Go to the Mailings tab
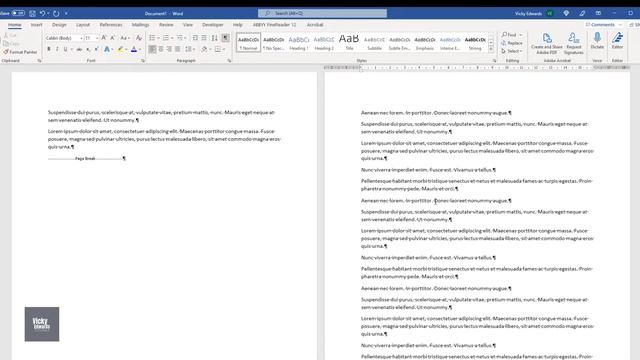The height and width of the screenshot is (360, 640). pyautogui.click(x=140, y=24)
